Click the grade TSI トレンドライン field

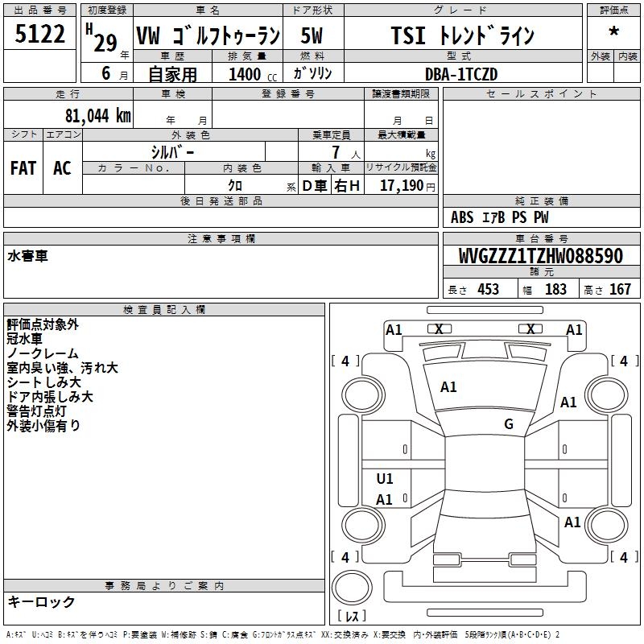tap(463, 35)
